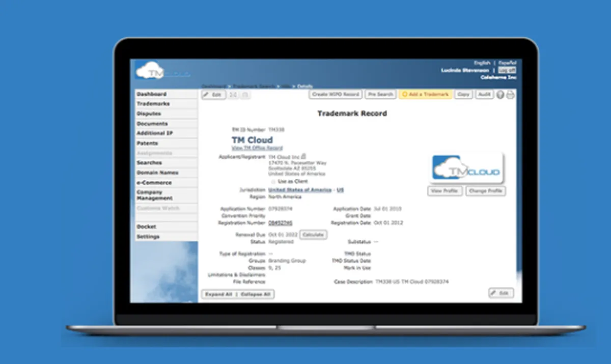Click the round help icon beside Audit
Image resolution: width=611 pixels, height=364 pixels.
[500, 95]
